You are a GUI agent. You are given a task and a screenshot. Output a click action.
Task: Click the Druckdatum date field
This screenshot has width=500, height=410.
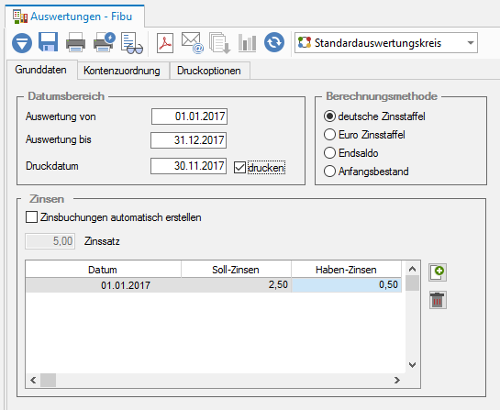pos(189,166)
